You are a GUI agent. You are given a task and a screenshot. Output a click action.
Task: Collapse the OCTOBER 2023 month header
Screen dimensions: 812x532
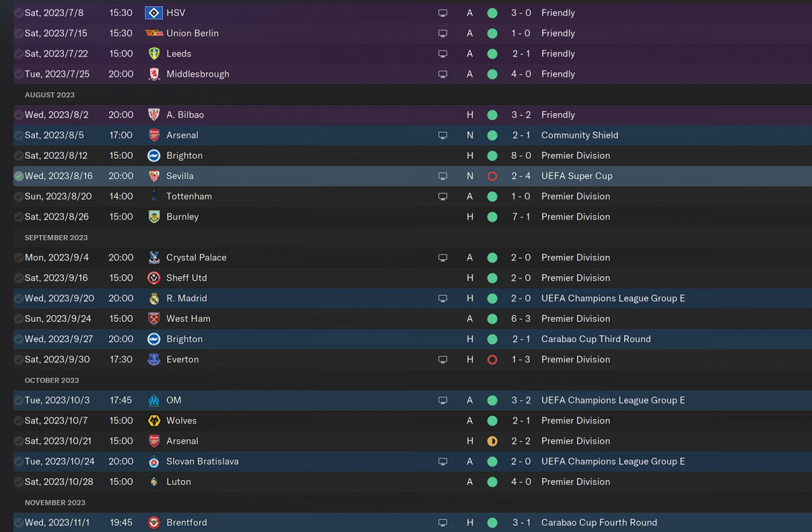[52, 380]
